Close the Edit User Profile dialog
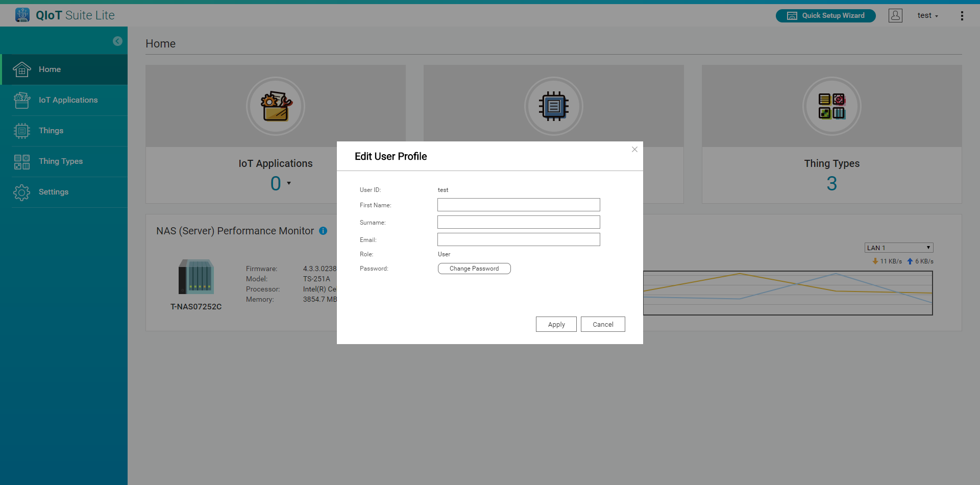Screen dimensions: 980x485 pyautogui.click(x=634, y=150)
